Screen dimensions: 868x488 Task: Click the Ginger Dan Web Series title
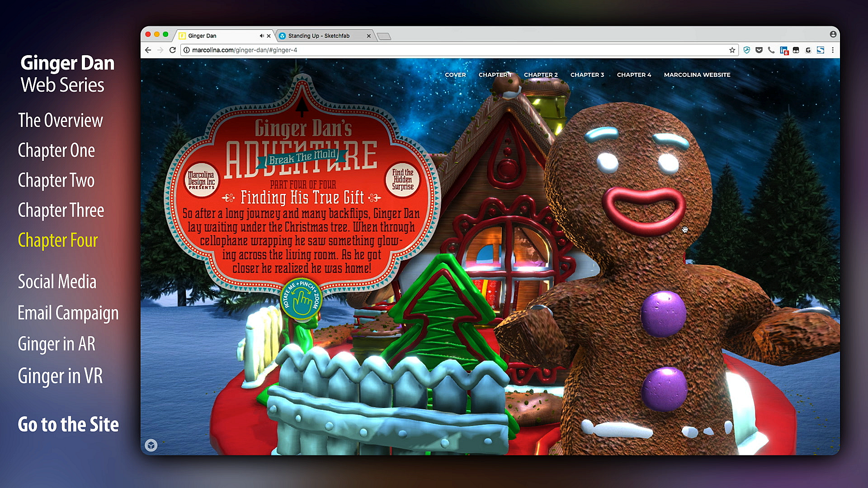67,74
